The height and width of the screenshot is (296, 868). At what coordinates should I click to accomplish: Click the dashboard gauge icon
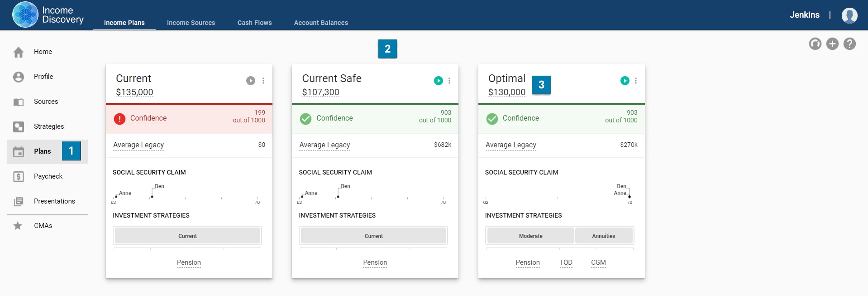pos(815,44)
